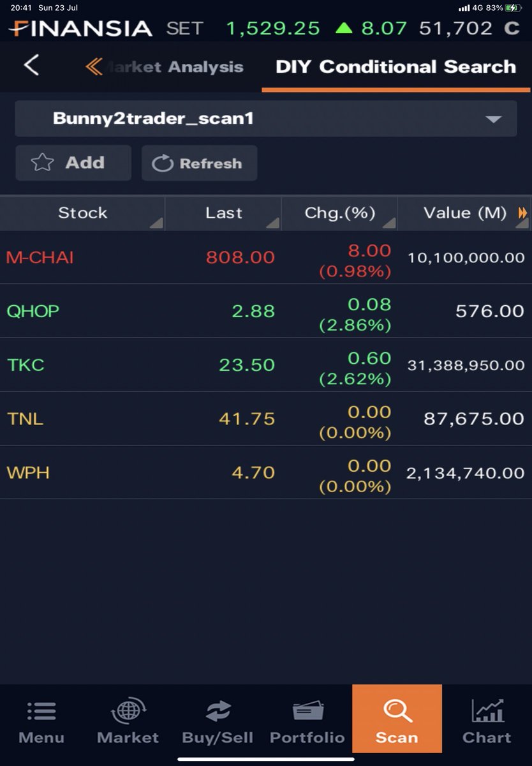Open the Chart tab
This screenshot has width=532, height=766.
[x=487, y=723]
